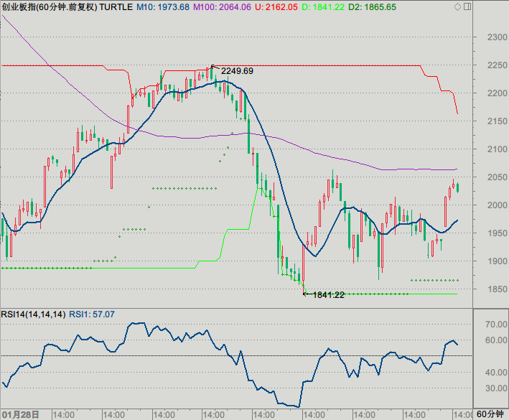Click the 2200 price axis label
This screenshot has height=420, width=509.
[x=497, y=93]
